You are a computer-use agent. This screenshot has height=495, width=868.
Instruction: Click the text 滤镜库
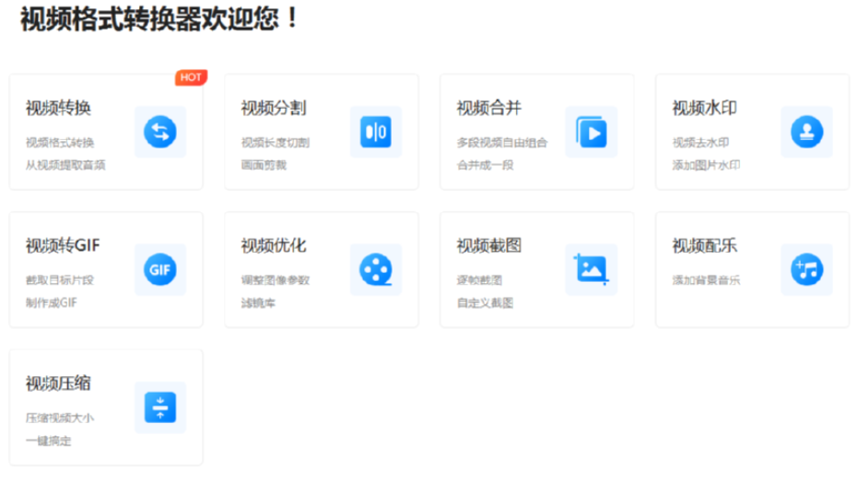[258, 303]
